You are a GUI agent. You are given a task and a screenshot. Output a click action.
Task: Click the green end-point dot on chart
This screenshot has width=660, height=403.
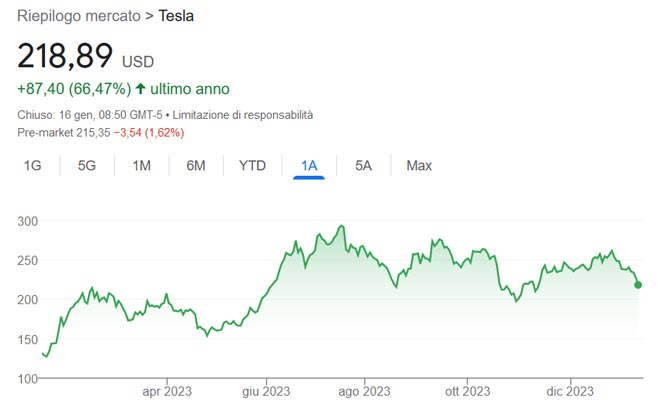(x=638, y=285)
